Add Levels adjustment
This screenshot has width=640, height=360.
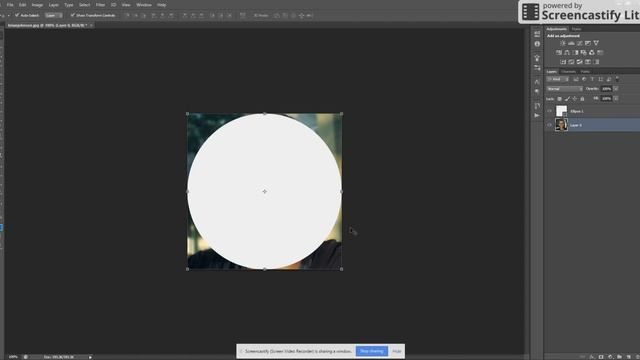click(571, 43)
